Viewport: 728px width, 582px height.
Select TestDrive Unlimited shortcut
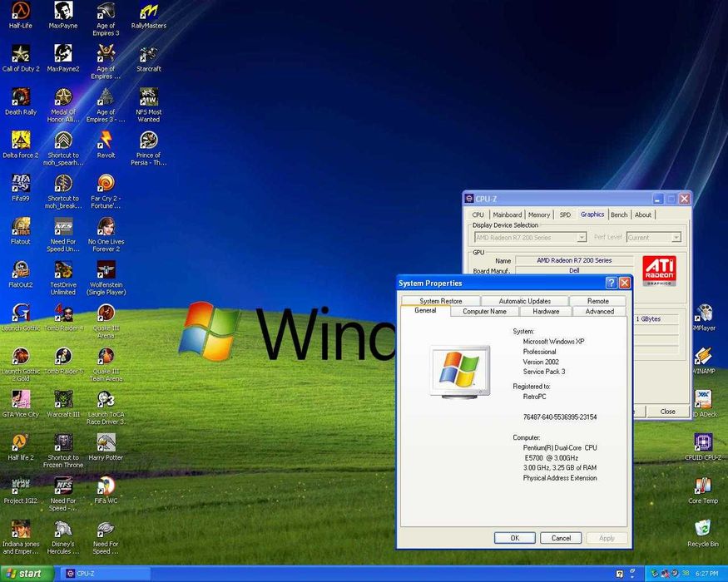pos(63,278)
